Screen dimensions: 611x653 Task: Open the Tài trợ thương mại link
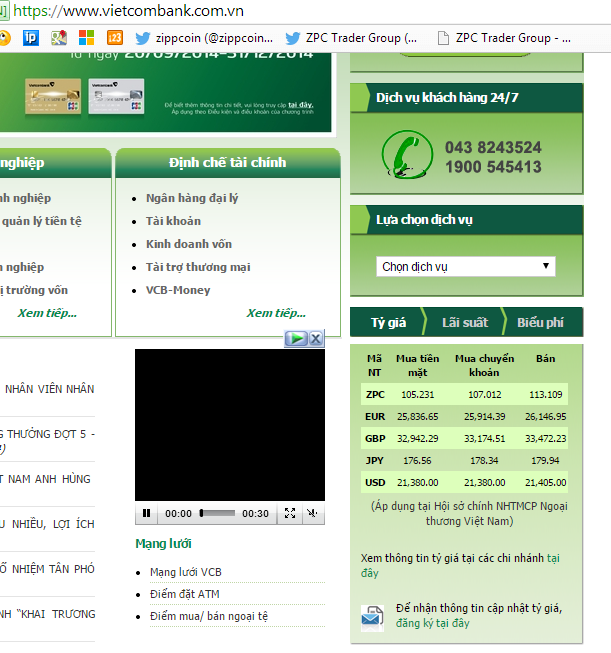pos(198,267)
